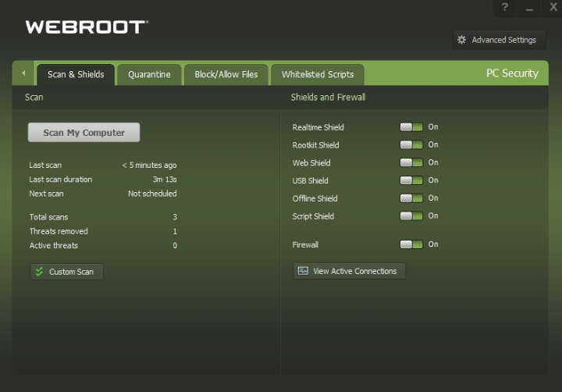Click the Advanced Settings gear icon

coord(461,40)
